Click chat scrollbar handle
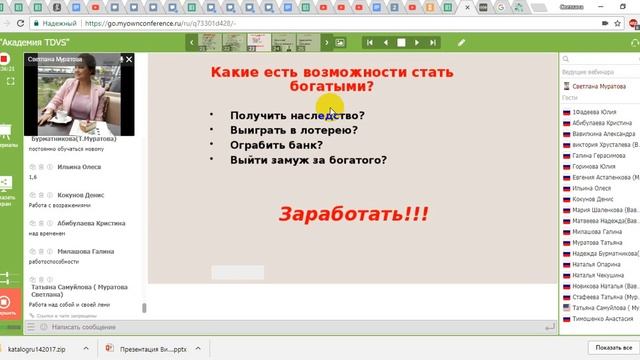The height and width of the screenshot is (360, 640). [144, 308]
